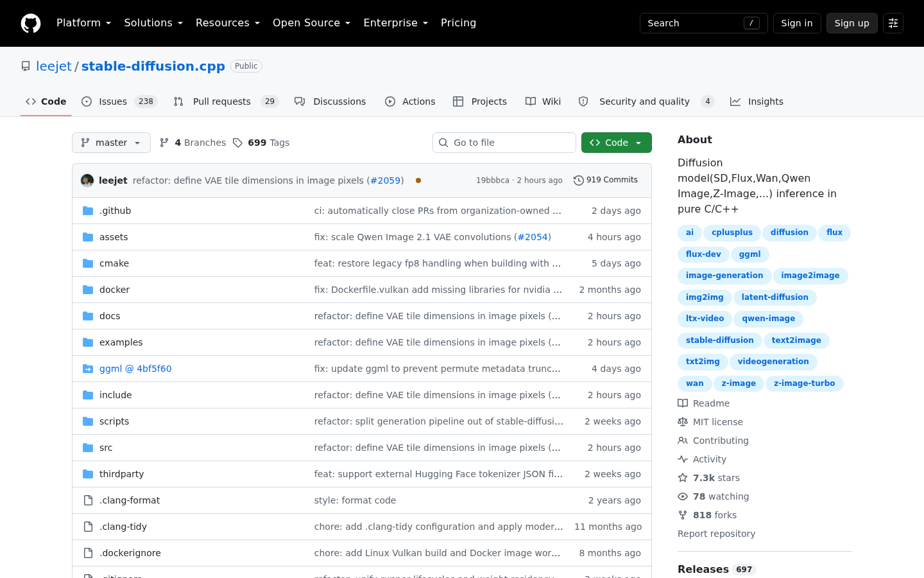924x578 pixels.
Task: Click the Go to file search box
Action: point(504,143)
